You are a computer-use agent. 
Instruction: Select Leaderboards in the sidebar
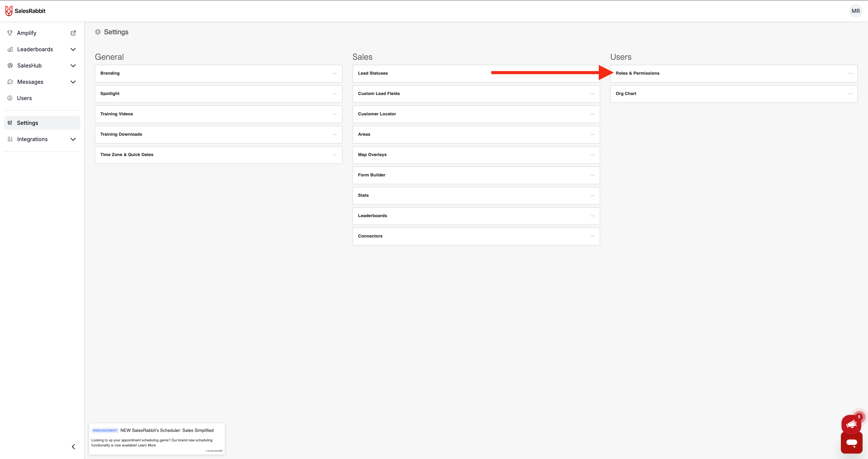coord(42,49)
